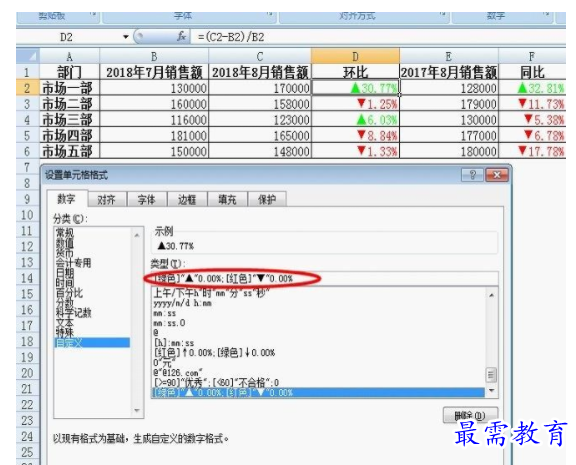This screenshot has width=576, height=465.
Task: Open 数字 group dialog launcher in ribbon
Action: click(547, 15)
